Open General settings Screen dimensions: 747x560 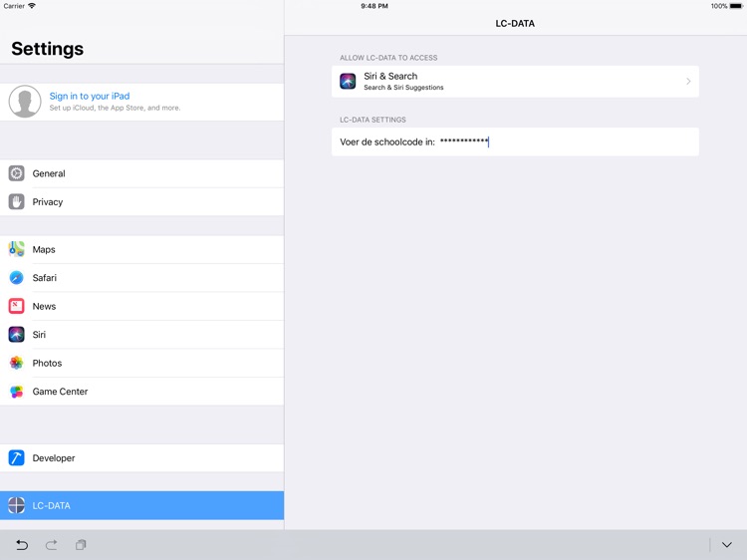pyautogui.click(x=142, y=173)
